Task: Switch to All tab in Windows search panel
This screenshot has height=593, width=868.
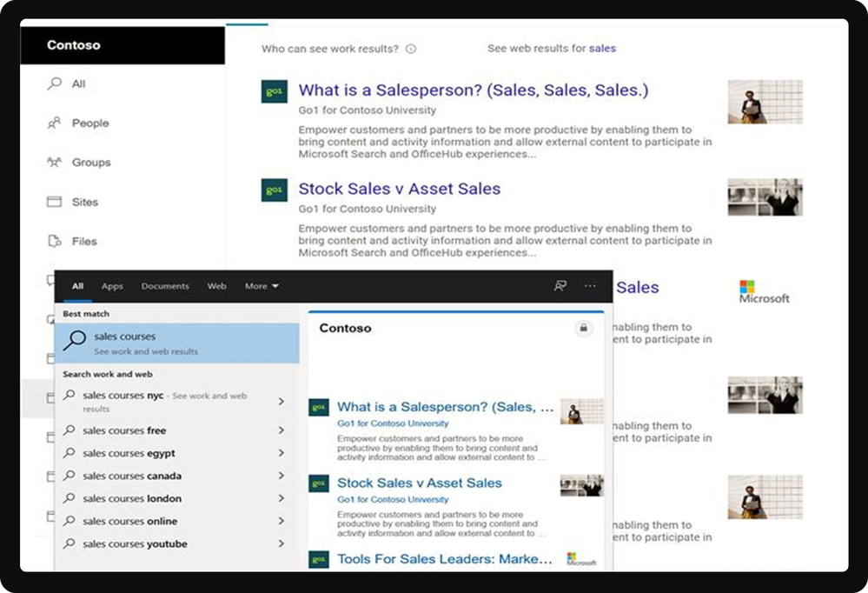Action: pos(77,286)
